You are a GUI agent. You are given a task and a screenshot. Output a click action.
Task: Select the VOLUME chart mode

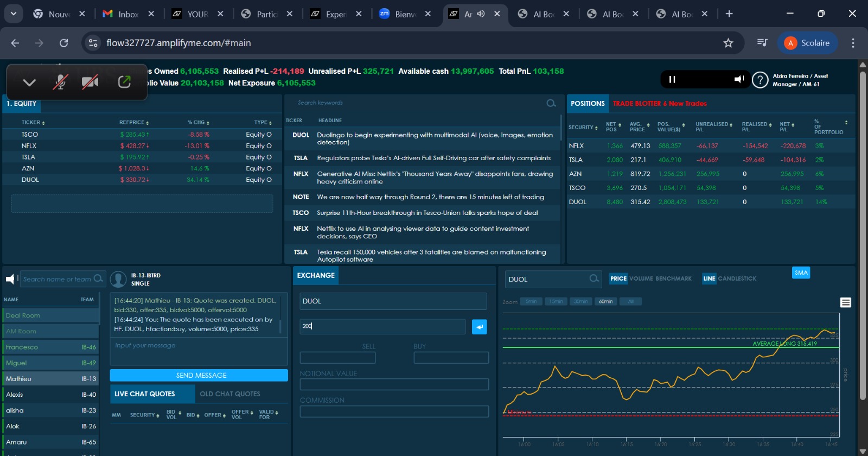coord(641,278)
